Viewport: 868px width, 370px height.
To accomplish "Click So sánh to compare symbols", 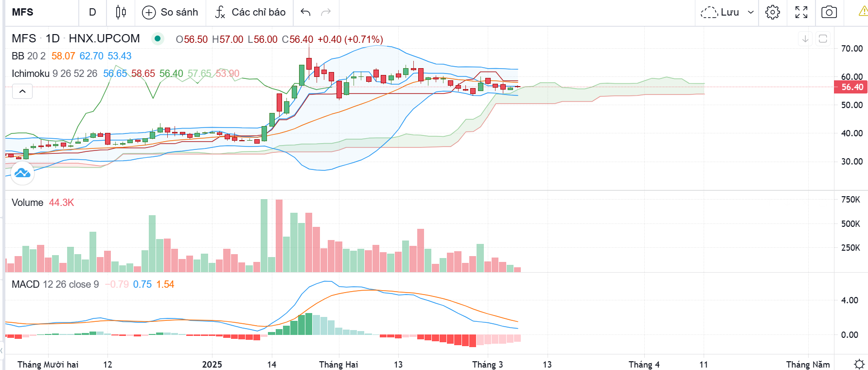I will point(170,12).
